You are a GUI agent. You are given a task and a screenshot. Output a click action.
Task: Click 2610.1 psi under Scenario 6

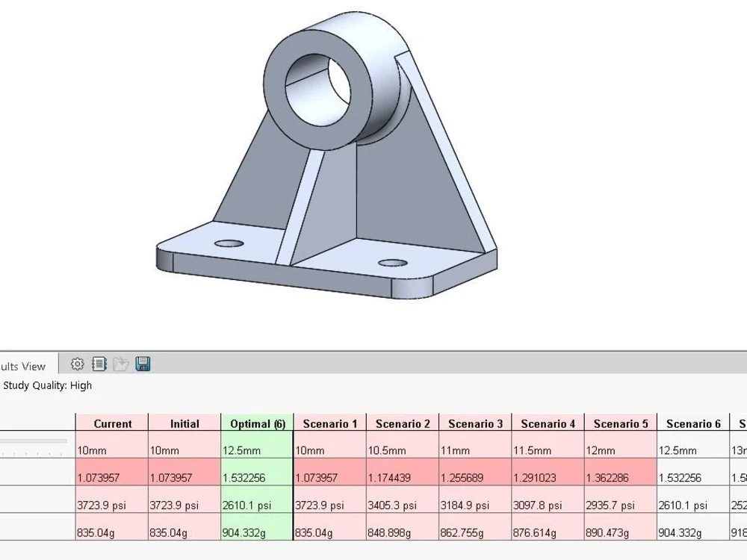693,500
